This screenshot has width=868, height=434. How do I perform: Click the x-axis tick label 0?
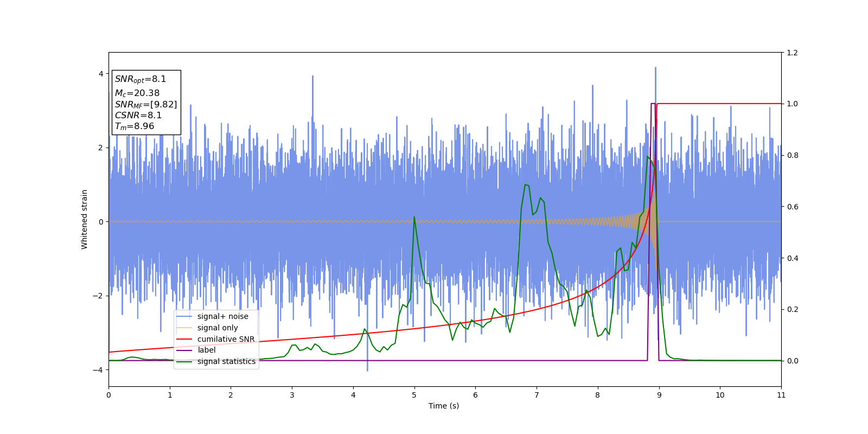pos(108,395)
